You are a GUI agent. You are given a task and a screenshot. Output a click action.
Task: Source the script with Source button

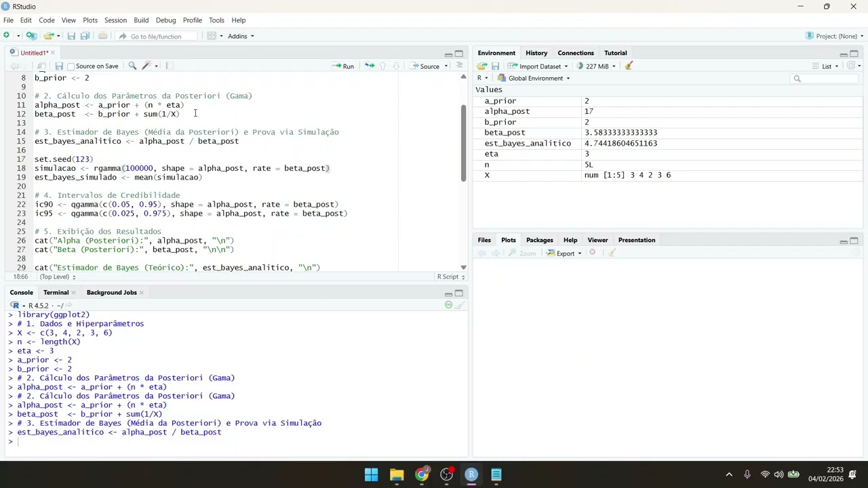pyautogui.click(x=425, y=66)
